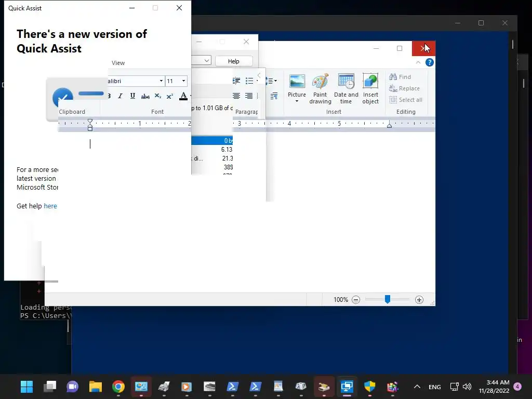
Task: Open the combo box left of Help
Action: [202, 60]
